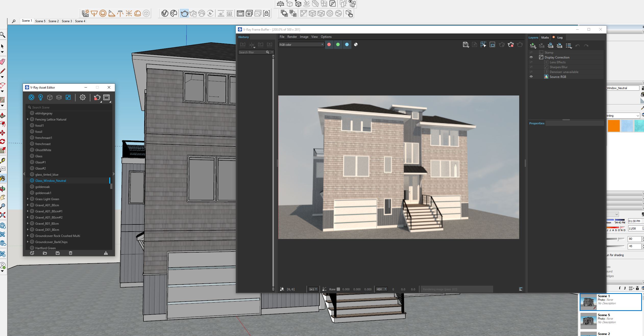Delete selected asset trash icon

pyautogui.click(x=70, y=253)
